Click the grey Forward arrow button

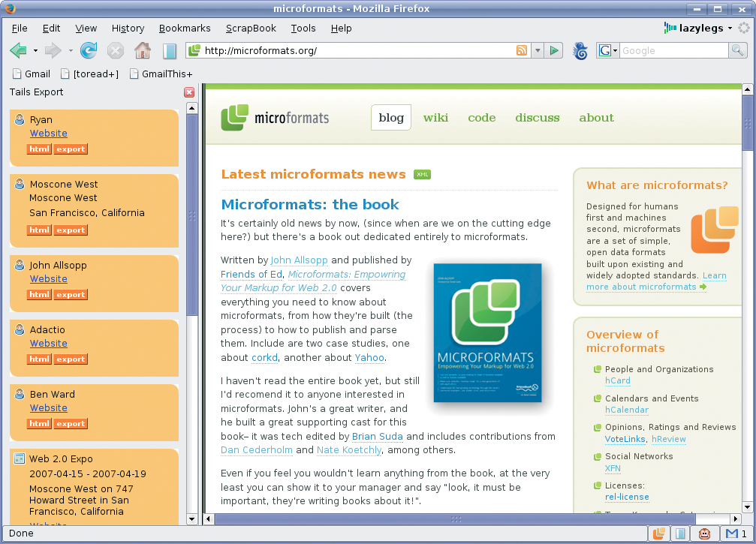point(53,50)
